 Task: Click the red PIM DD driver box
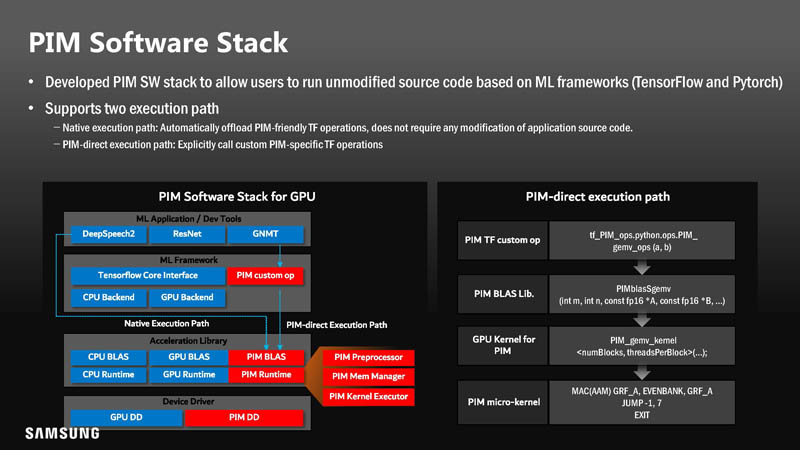click(246, 415)
